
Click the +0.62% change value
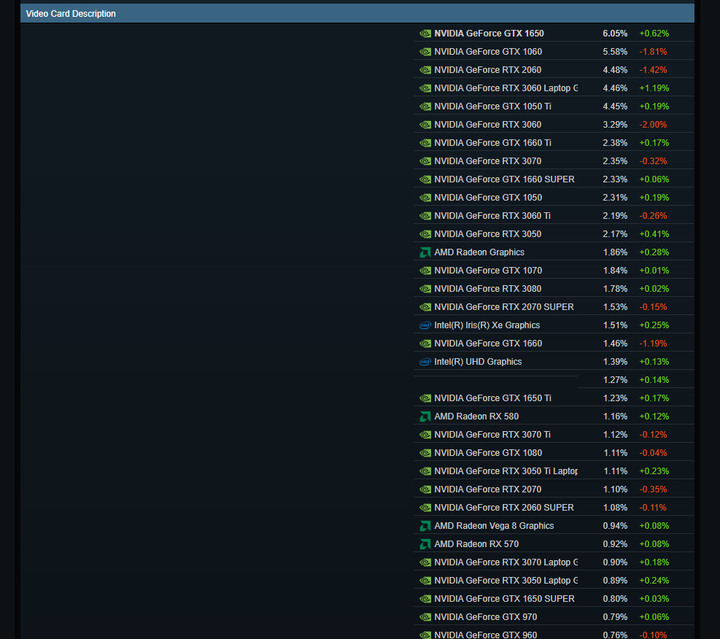[x=654, y=34]
